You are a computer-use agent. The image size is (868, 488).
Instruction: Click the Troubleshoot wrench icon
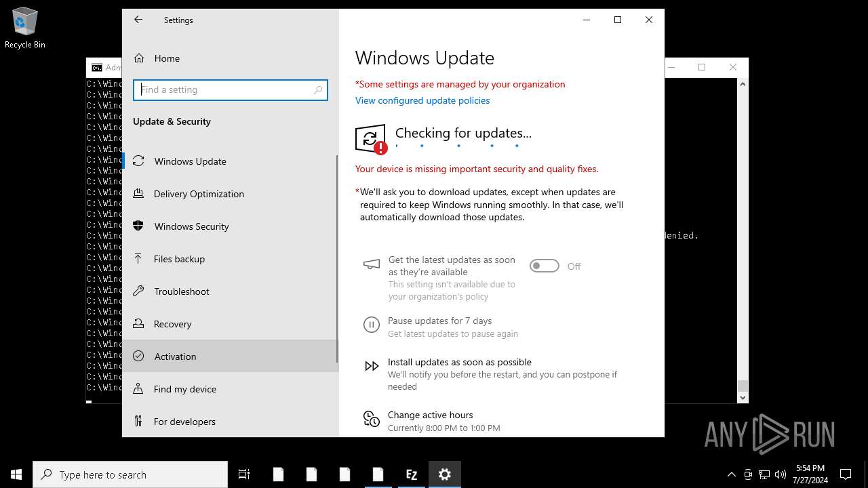pos(138,291)
